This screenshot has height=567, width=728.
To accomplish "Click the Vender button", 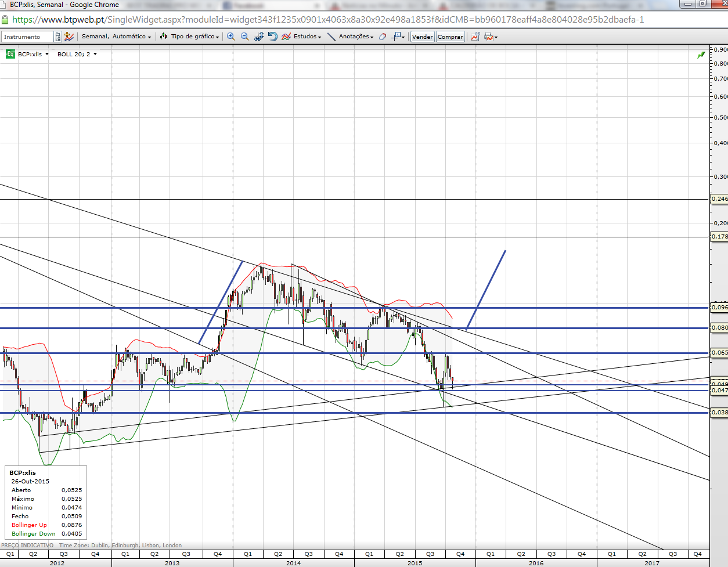I will coord(422,37).
